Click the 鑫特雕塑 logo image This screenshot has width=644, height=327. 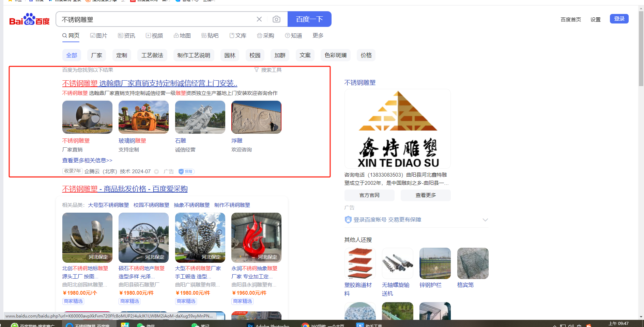pyautogui.click(x=398, y=129)
